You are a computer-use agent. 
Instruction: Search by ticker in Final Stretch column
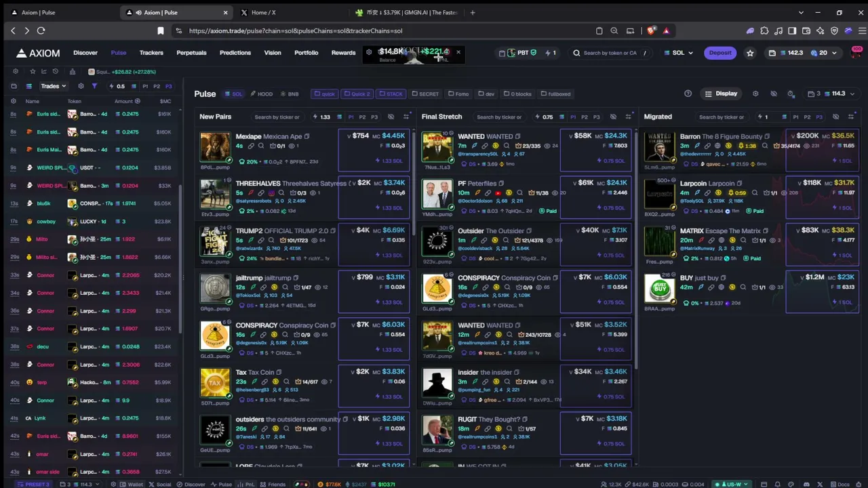pos(499,117)
